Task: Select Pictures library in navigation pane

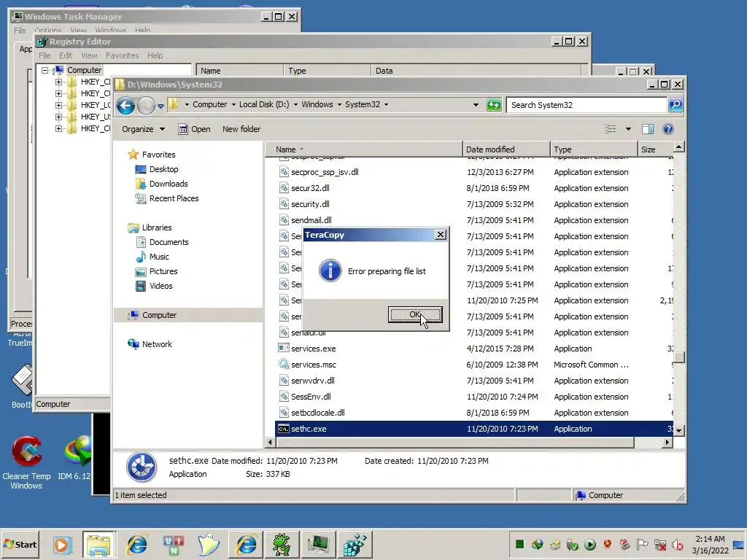Action: click(x=163, y=271)
